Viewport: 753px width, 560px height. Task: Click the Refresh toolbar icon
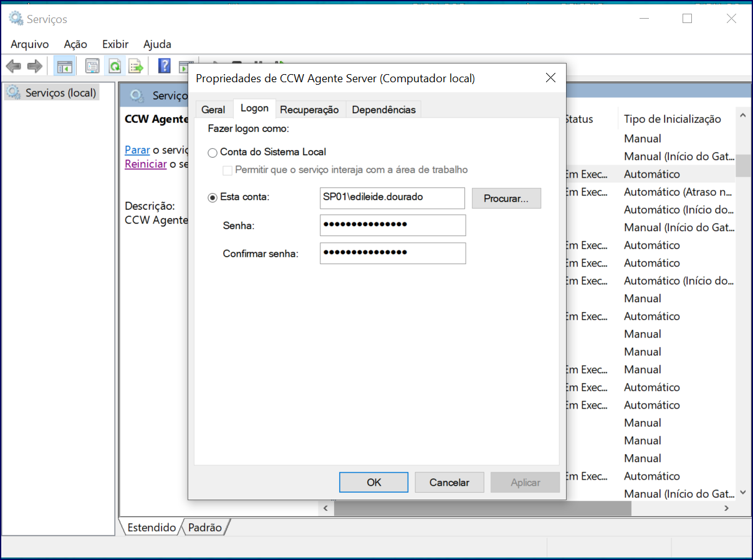115,66
